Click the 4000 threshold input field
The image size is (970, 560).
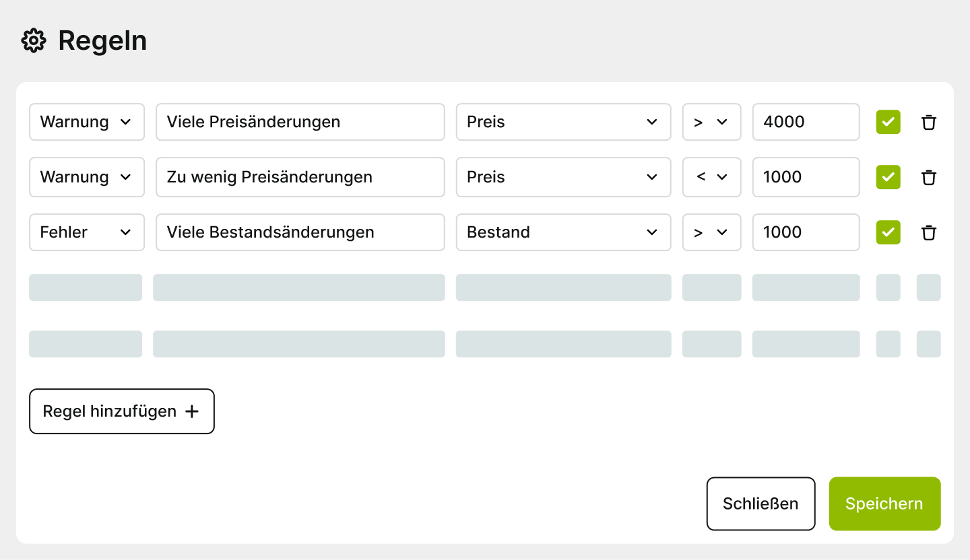point(806,122)
